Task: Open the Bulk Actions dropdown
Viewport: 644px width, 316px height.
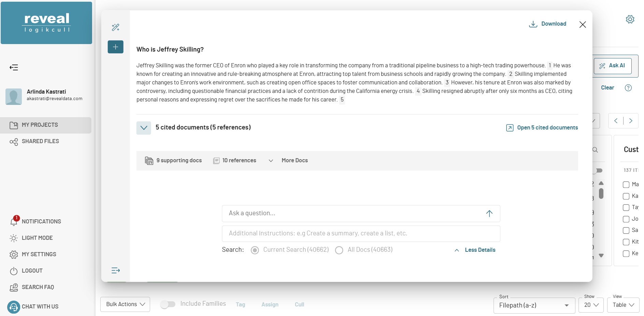Action: pyautogui.click(x=125, y=304)
